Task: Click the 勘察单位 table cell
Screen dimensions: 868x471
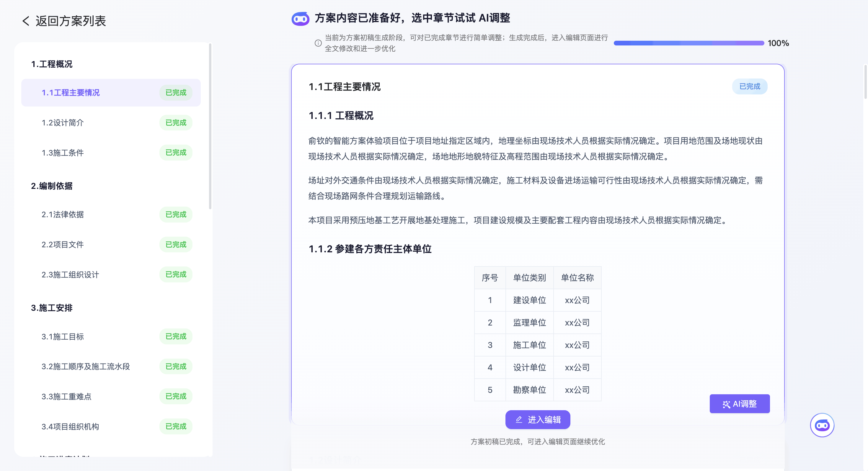Action: (x=529, y=390)
